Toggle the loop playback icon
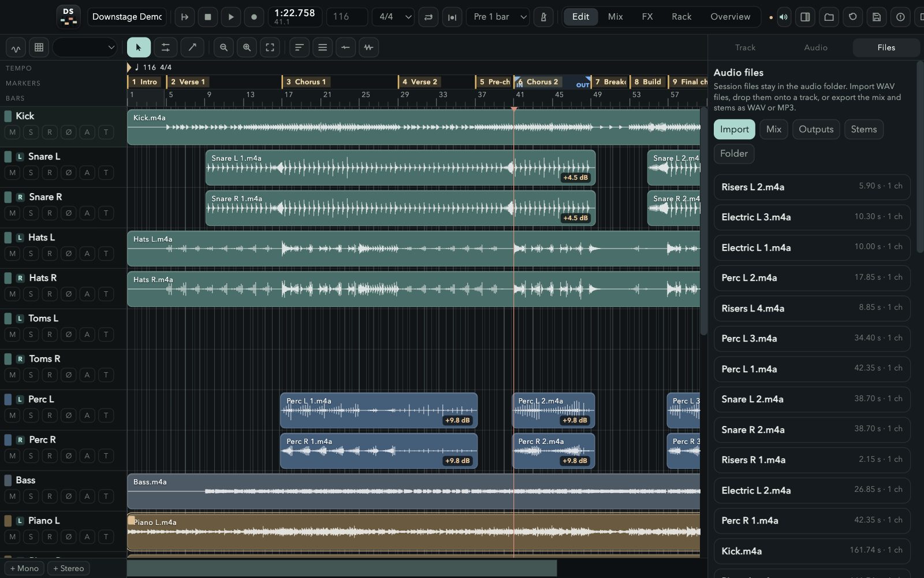The height and width of the screenshot is (578, 924). (x=429, y=17)
